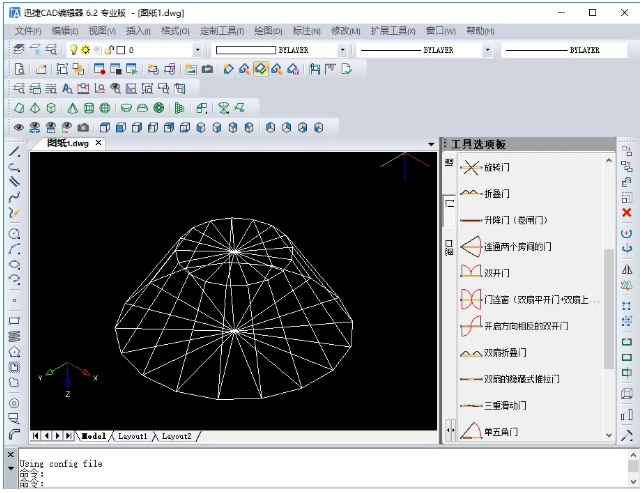
Task: Switch to the Layout1 tab
Action: (132, 436)
